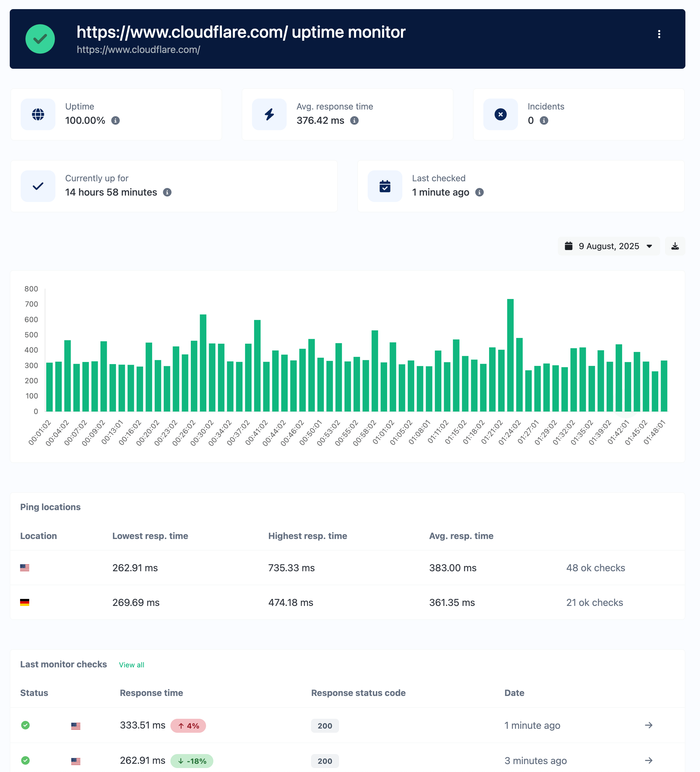
Task: Click the Ping locations section heading
Action: [x=50, y=507]
